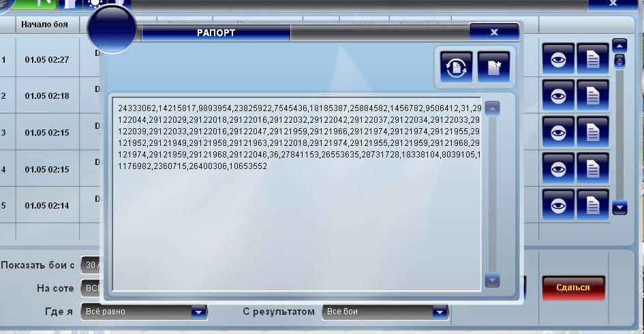Open the report document for battle 5

[593, 204]
